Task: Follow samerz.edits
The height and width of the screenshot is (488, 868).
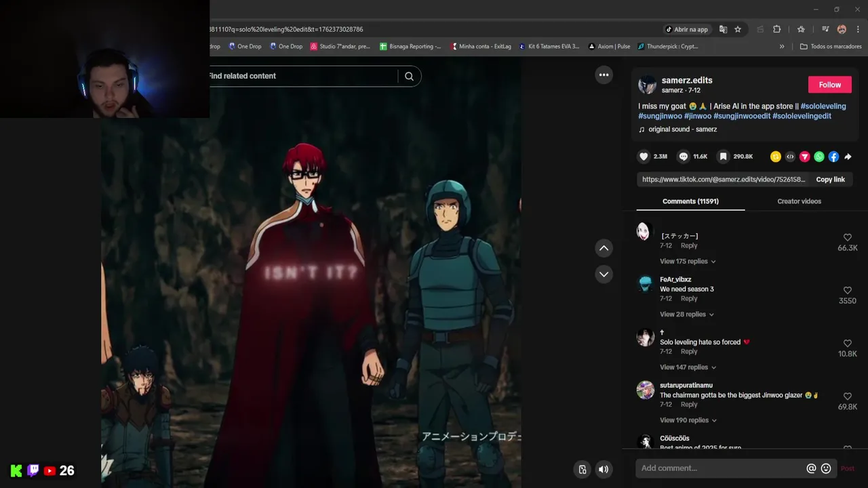Action: [829, 85]
